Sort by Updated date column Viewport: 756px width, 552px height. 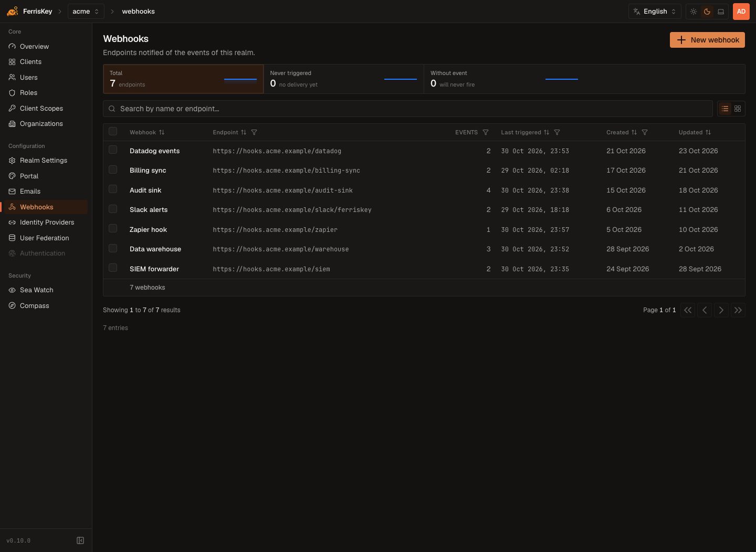[x=708, y=132]
